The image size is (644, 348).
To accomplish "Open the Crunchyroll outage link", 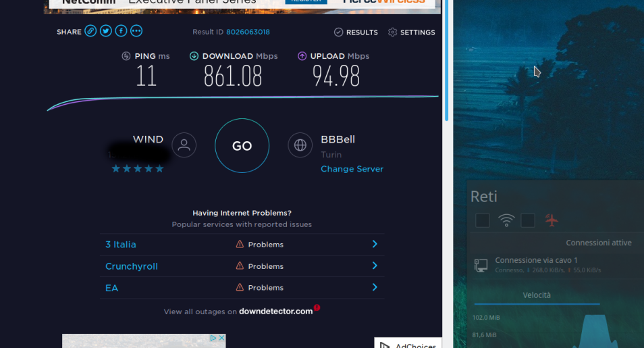I will [132, 266].
